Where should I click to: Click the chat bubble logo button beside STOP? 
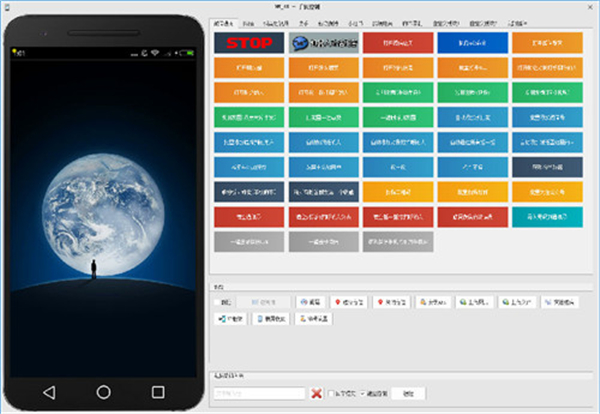pyautogui.click(x=321, y=44)
